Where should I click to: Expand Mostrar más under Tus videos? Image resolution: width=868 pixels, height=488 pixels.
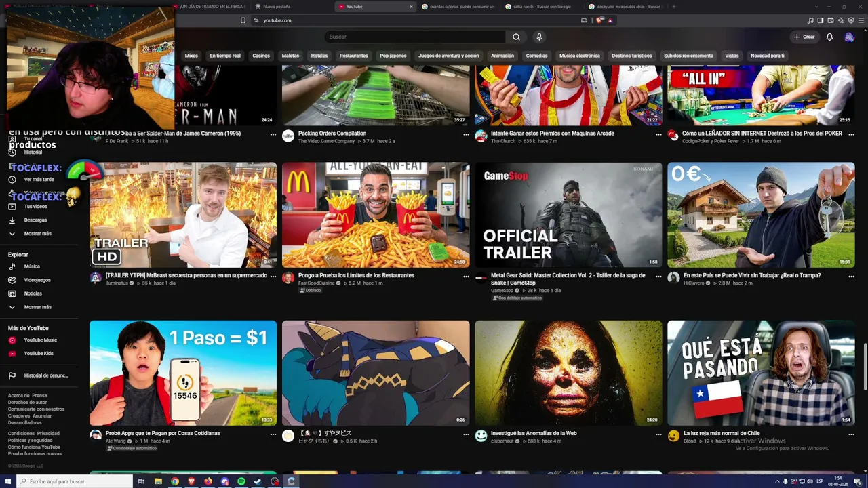(37, 234)
